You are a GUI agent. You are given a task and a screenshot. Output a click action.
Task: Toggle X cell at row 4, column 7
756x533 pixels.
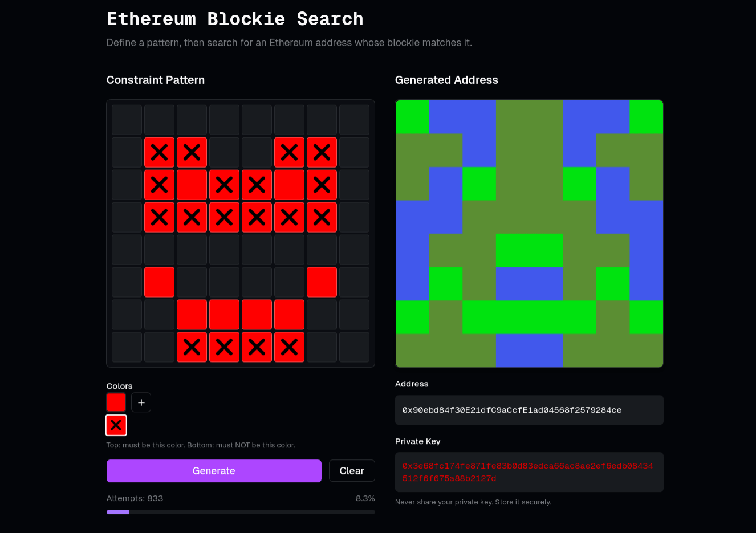[322, 217]
